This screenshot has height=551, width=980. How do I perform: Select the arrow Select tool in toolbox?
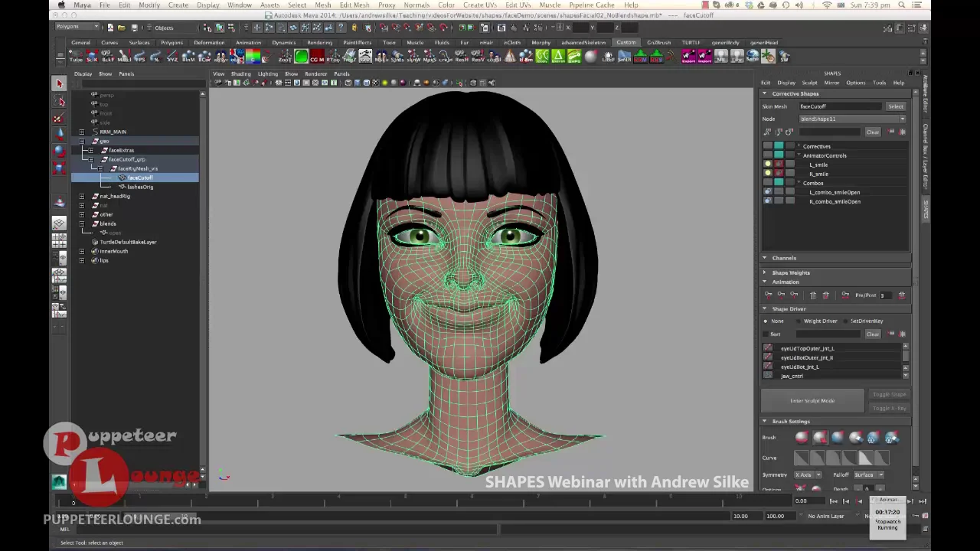pyautogui.click(x=59, y=83)
